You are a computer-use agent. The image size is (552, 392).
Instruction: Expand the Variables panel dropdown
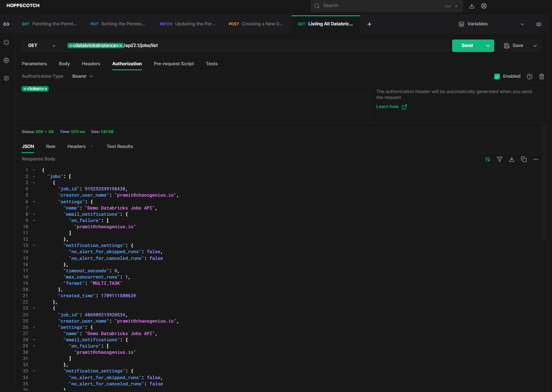522,24
